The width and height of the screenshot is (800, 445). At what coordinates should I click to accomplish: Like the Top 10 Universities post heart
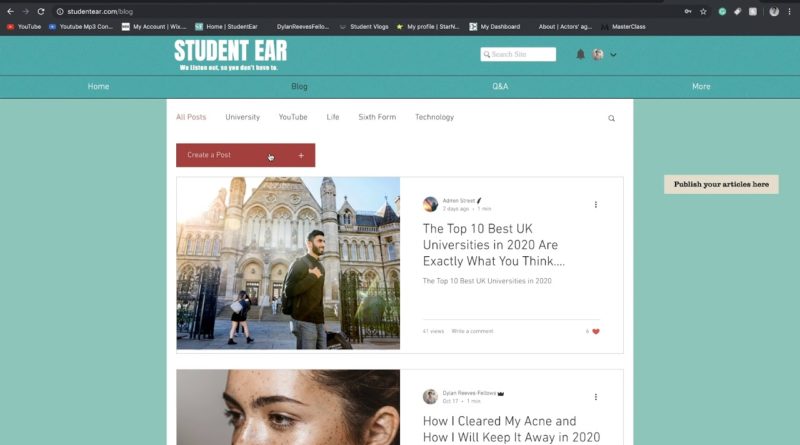coord(595,332)
